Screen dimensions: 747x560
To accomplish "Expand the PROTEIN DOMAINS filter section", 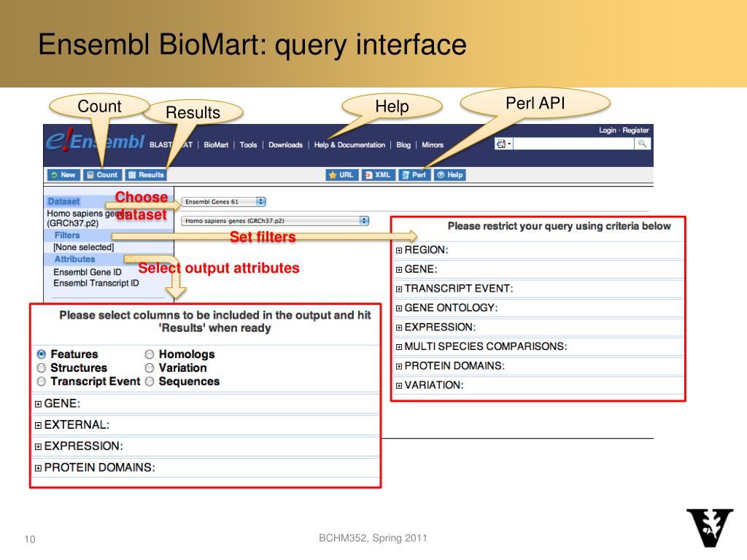I will [x=399, y=366].
